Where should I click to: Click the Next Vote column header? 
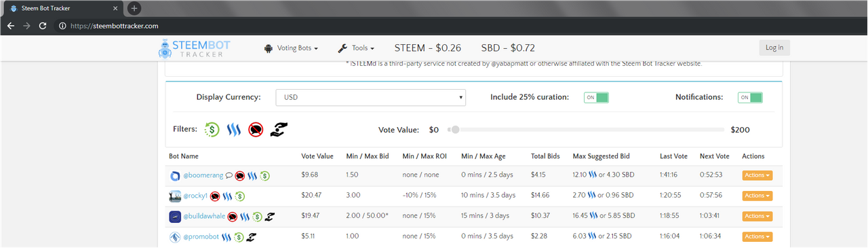tap(715, 156)
